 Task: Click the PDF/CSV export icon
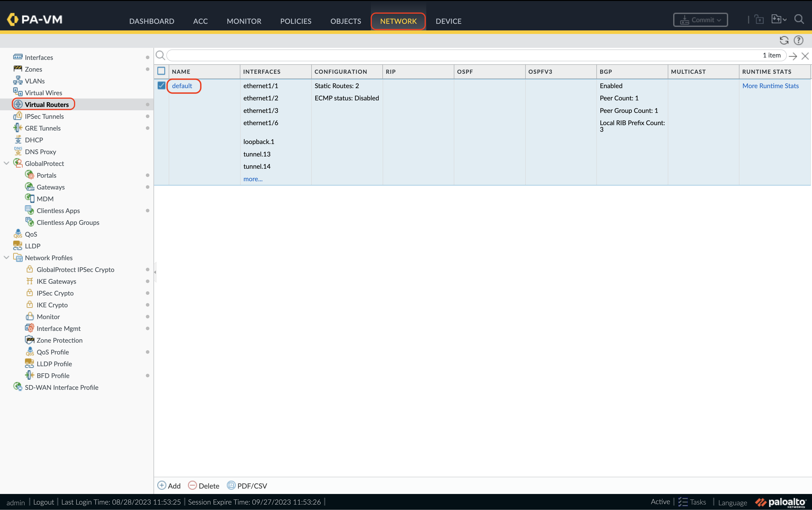[x=231, y=485]
